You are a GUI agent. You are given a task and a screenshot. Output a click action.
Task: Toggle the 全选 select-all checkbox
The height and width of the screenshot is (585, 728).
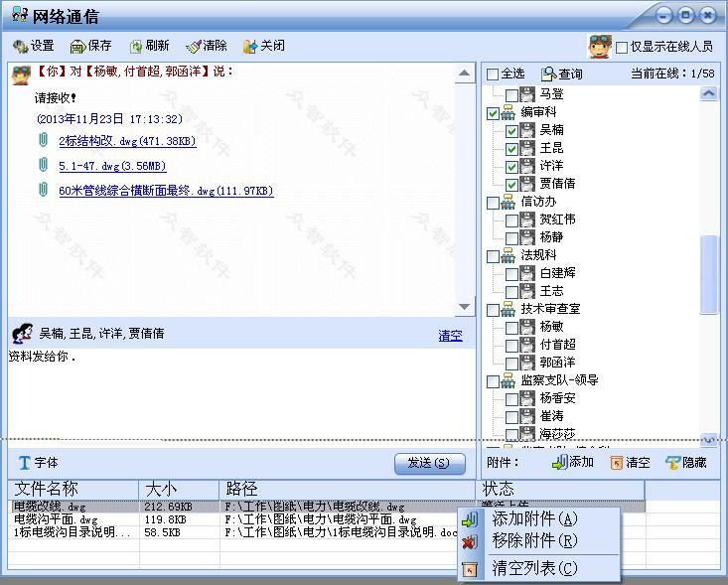(493, 74)
